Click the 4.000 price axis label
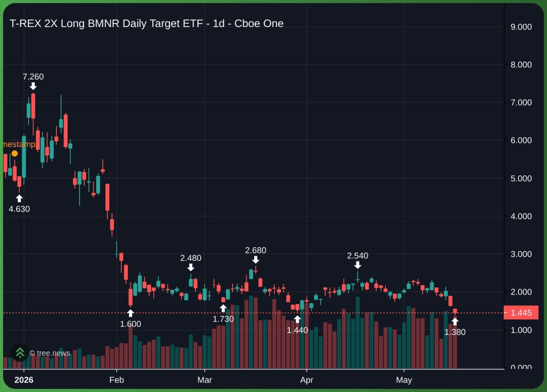Viewport: 547px width, 392px height. (x=521, y=216)
